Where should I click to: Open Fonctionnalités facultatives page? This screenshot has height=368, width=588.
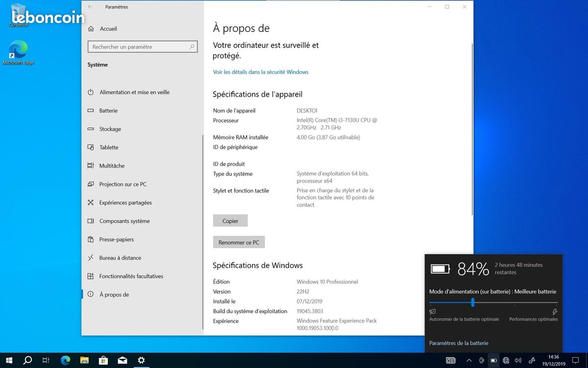click(x=131, y=276)
